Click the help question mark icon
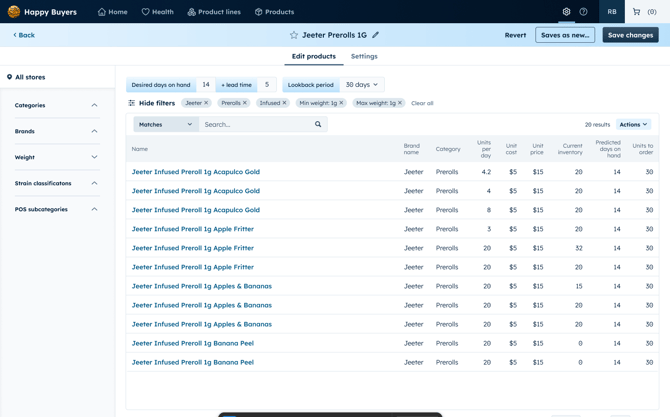This screenshot has width=670, height=417. (x=583, y=12)
